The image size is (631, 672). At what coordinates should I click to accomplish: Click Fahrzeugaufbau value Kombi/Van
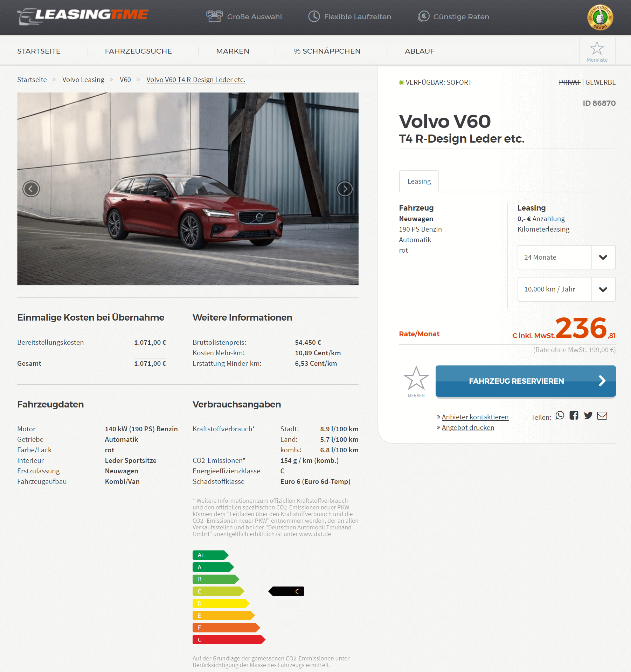pos(122,481)
